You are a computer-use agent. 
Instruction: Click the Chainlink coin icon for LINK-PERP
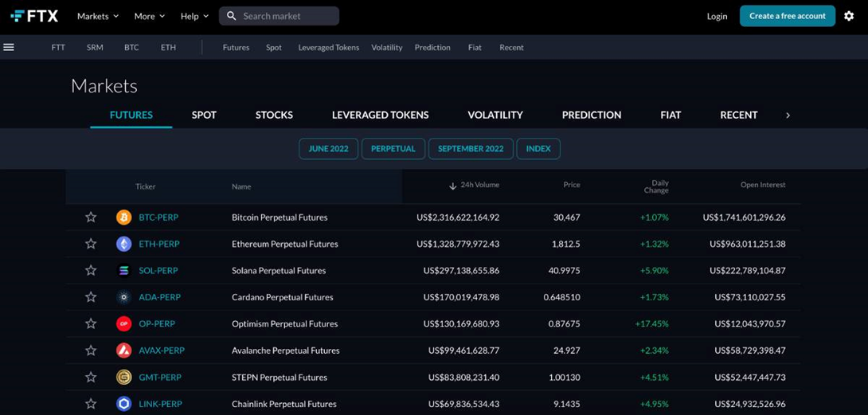(x=124, y=404)
